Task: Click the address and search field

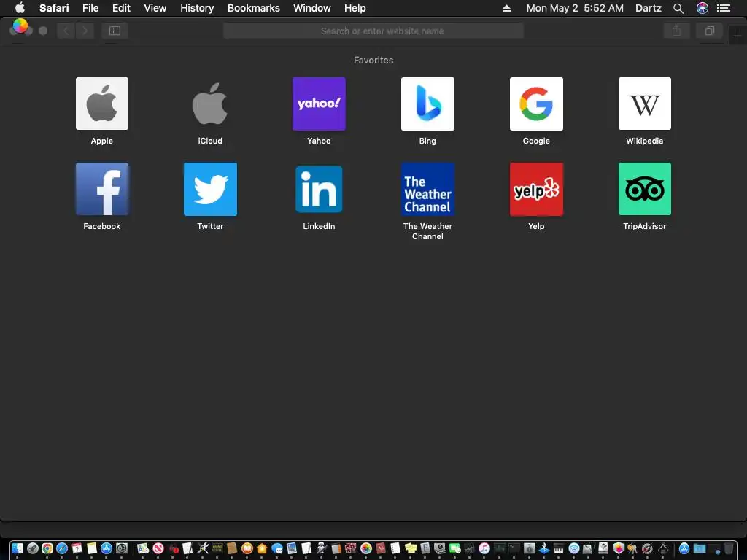Action: pyautogui.click(x=373, y=31)
